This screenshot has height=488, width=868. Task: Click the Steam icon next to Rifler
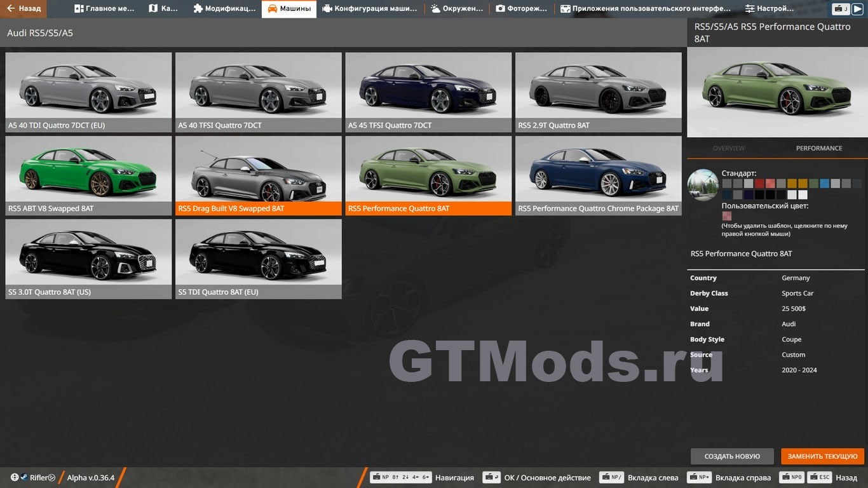[x=24, y=477]
